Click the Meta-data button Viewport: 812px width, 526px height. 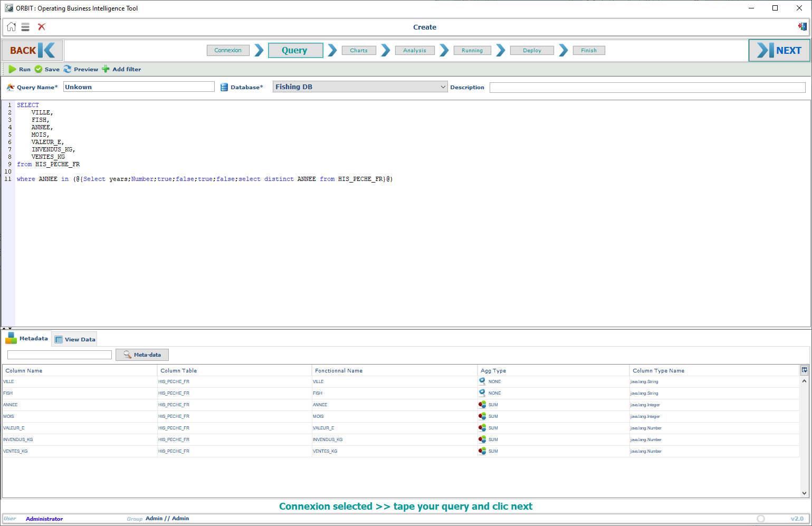[x=142, y=355]
